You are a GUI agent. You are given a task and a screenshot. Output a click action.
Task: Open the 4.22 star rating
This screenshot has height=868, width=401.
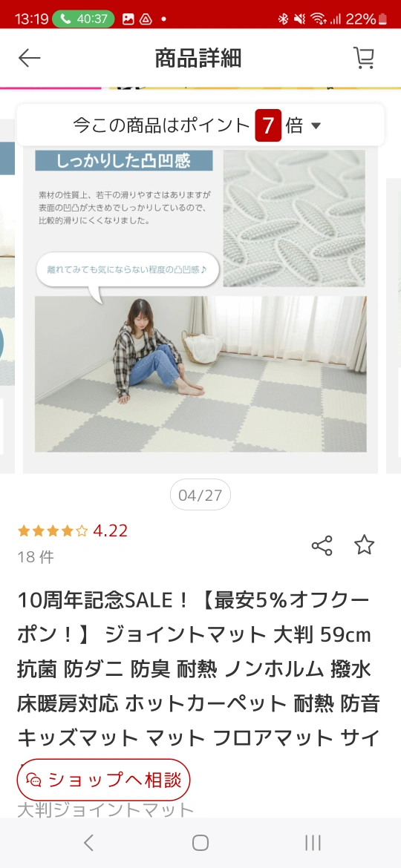click(x=73, y=531)
